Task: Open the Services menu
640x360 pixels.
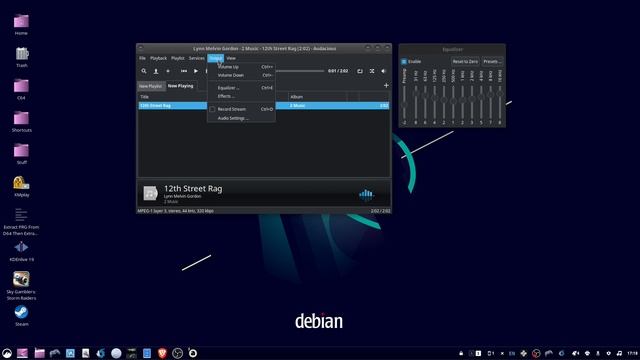Action: pos(196,58)
